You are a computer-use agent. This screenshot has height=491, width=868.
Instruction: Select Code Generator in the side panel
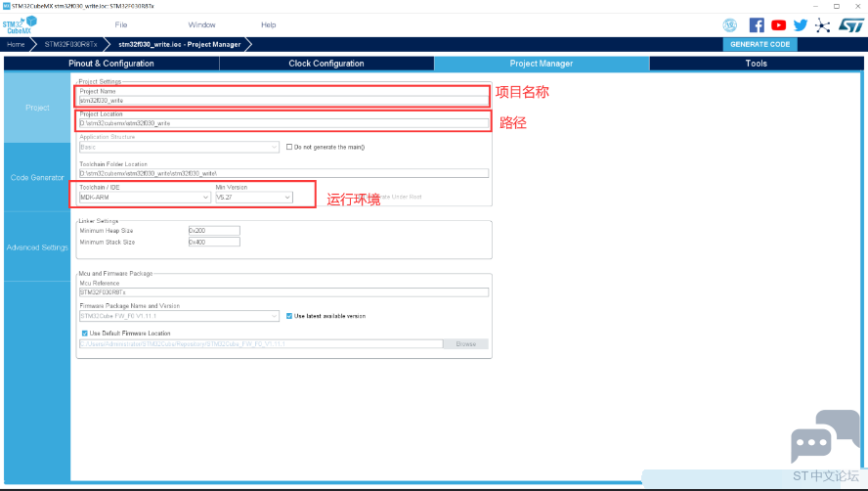pos(37,178)
